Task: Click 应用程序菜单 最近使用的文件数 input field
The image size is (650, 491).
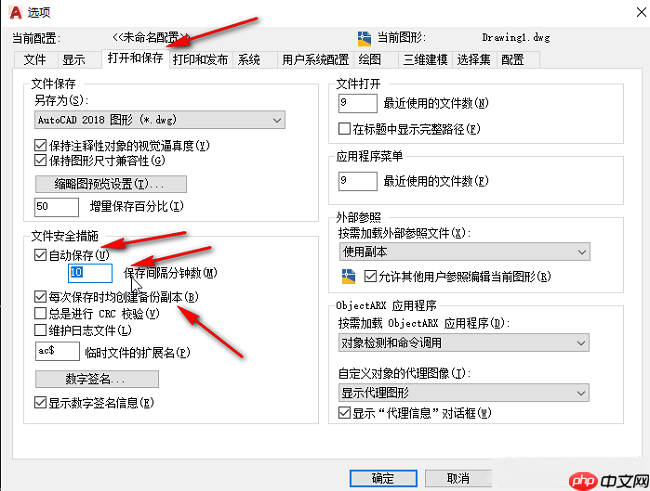Action: tap(358, 181)
